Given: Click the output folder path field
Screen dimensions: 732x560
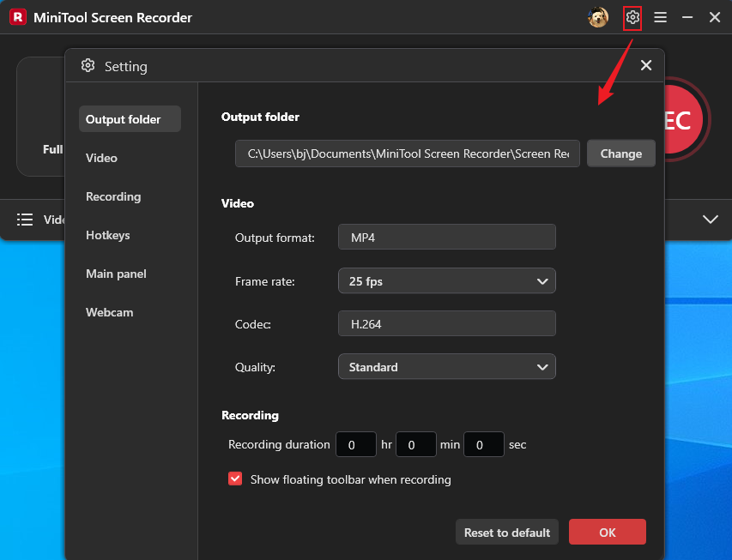Looking at the screenshot, I should tap(407, 154).
